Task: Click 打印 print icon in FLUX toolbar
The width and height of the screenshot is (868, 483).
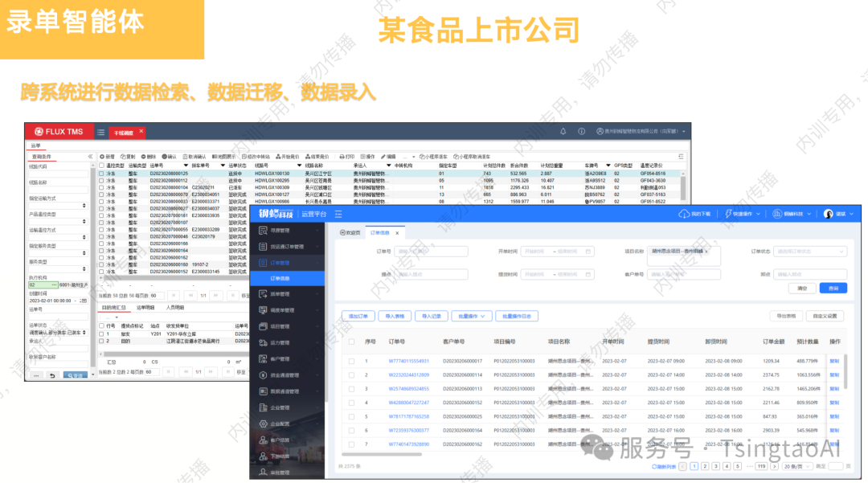Action: tap(342, 157)
